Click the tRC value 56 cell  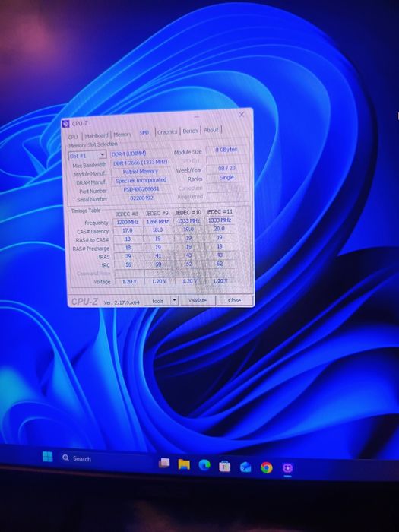(128, 264)
